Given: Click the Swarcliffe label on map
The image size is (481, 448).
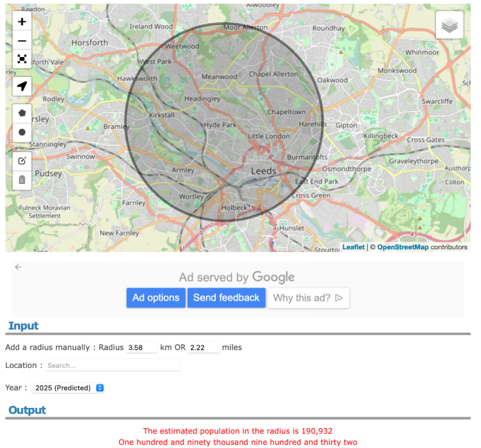Looking at the screenshot, I should pos(437,102).
